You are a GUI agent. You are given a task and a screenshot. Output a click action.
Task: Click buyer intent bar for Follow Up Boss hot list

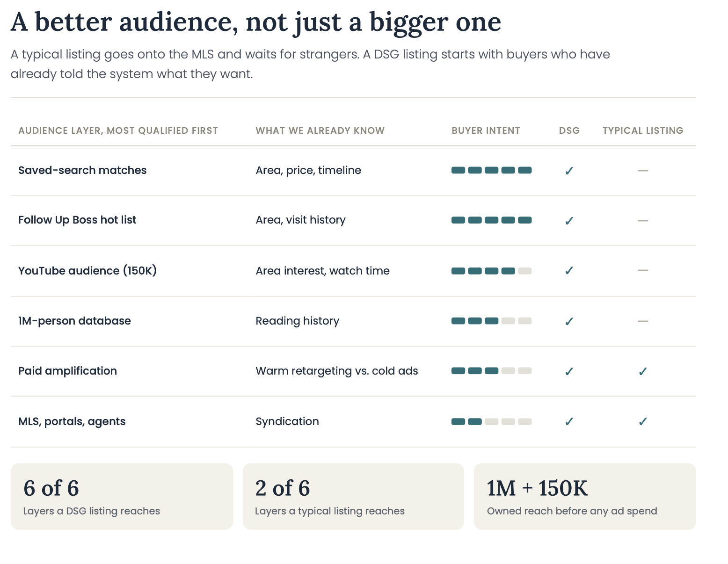pos(491,220)
